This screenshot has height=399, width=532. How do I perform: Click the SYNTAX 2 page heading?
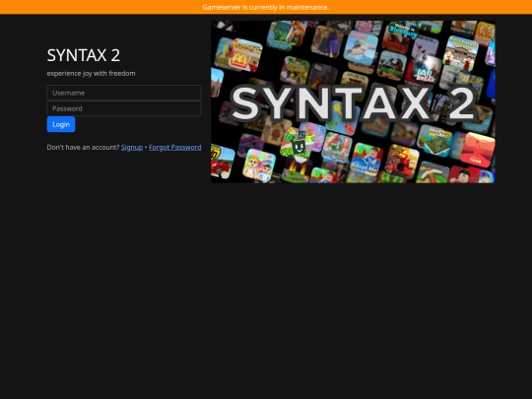tap(84, 55)
